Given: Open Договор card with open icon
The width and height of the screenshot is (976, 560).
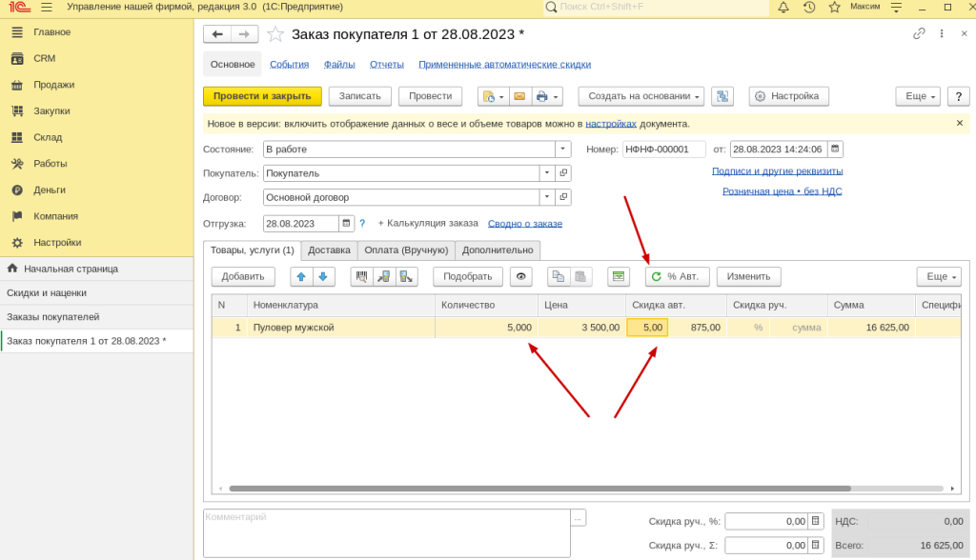Looking at the screenshot, I should click(x=563, y=196).
